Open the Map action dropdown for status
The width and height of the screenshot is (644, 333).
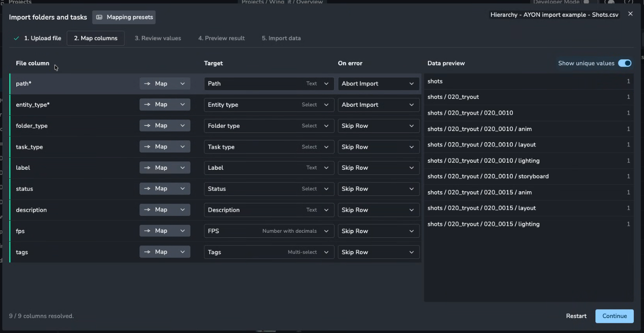(165, 188)
